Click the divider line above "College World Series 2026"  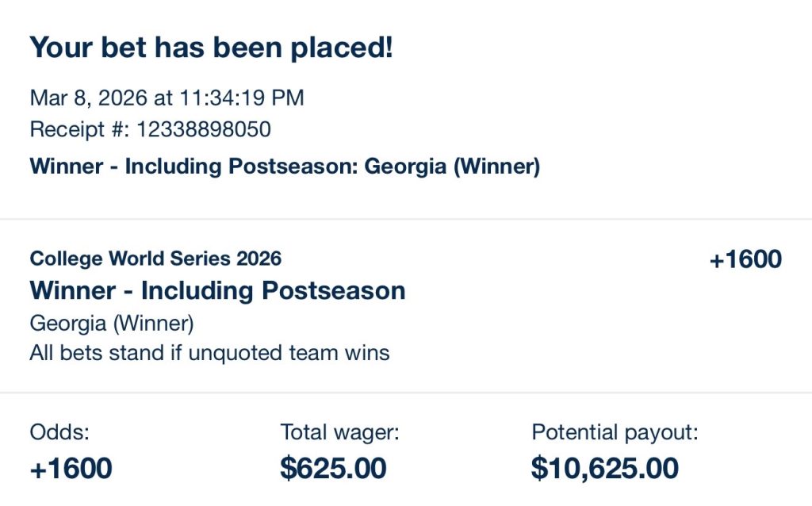(x=406, y=219)
